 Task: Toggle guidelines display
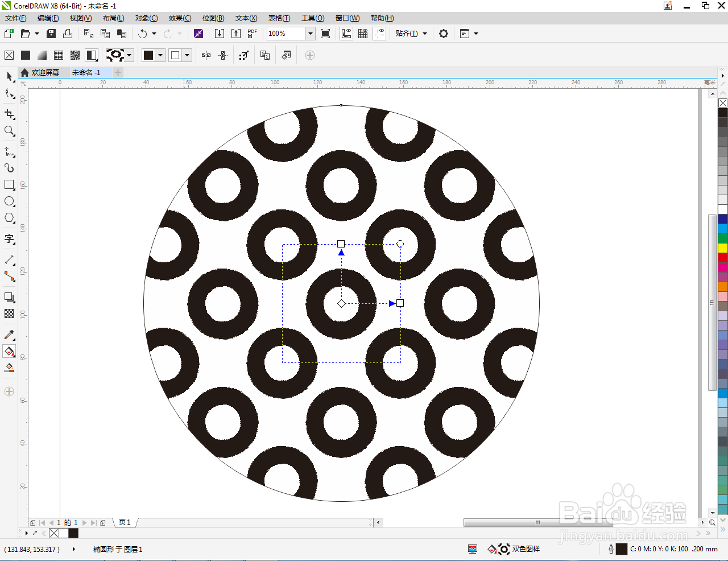click(x=379, y=34)
